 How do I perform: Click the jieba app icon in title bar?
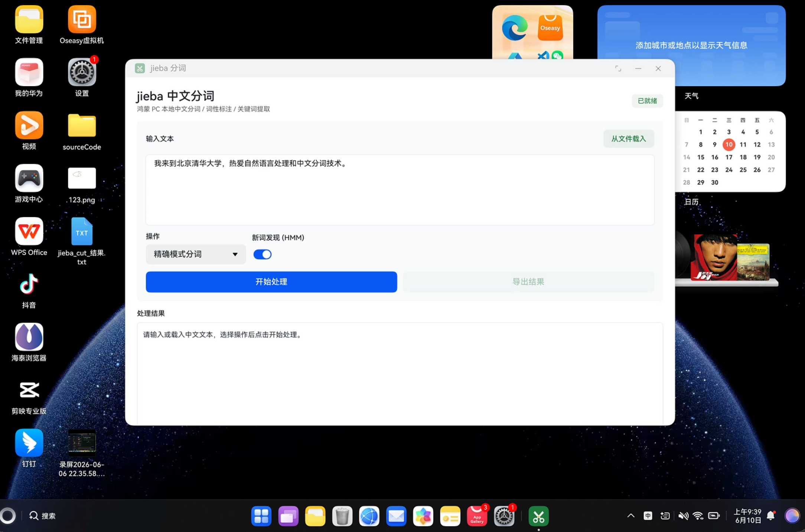point(140,68)
